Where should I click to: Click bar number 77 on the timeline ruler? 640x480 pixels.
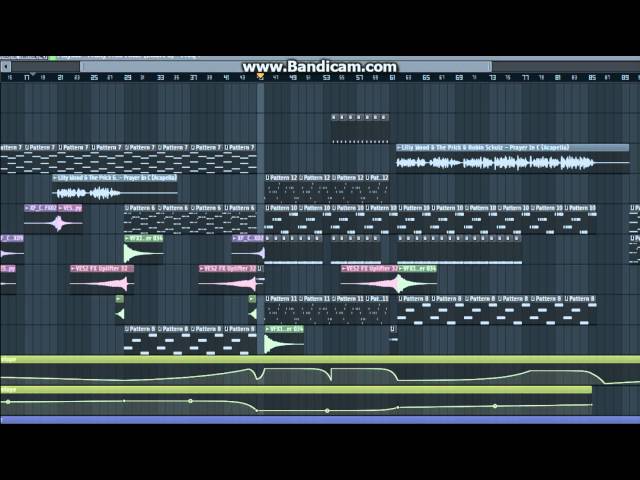click(x=526, y=77)
